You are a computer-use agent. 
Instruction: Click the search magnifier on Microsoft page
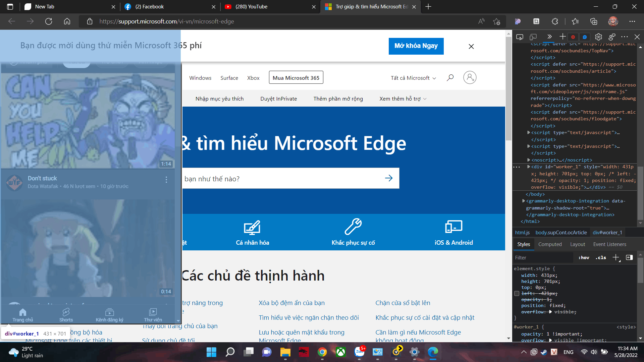coord(450,78)
